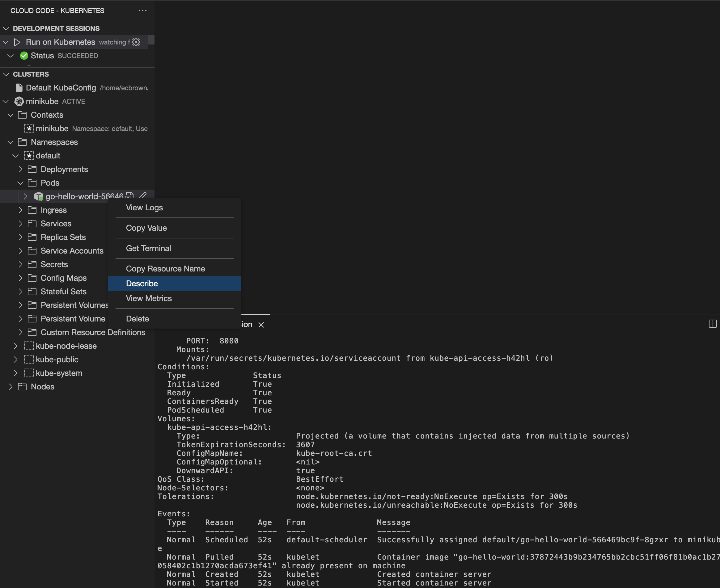Expand the Deployments tree node
Viewport: 720px width, 588px height.
(x=21, y=169)
